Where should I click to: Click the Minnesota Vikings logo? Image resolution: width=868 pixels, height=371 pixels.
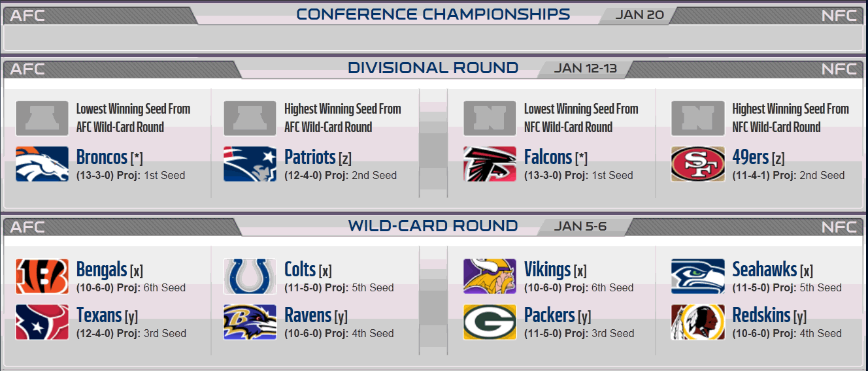pos(490,276)
